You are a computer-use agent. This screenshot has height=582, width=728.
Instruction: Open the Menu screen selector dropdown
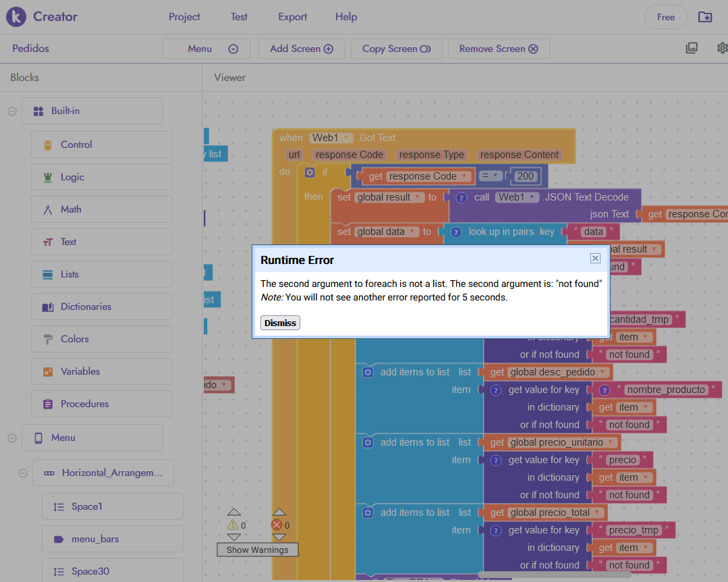206,49
